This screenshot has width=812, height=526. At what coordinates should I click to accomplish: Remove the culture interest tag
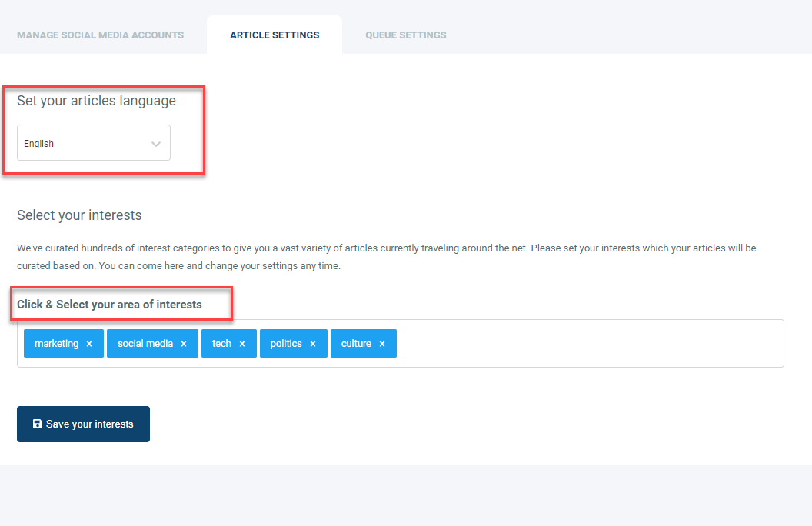382,343
